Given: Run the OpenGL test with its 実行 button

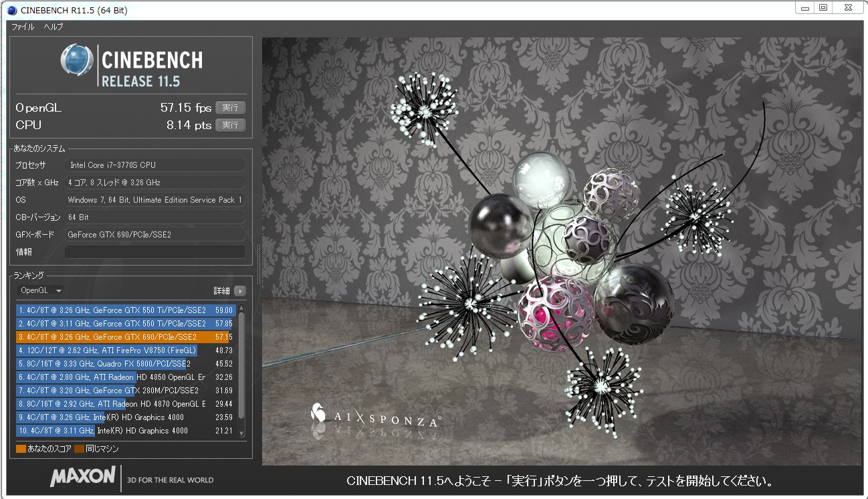Looking at the screenshot, I should tap(230, 108).
